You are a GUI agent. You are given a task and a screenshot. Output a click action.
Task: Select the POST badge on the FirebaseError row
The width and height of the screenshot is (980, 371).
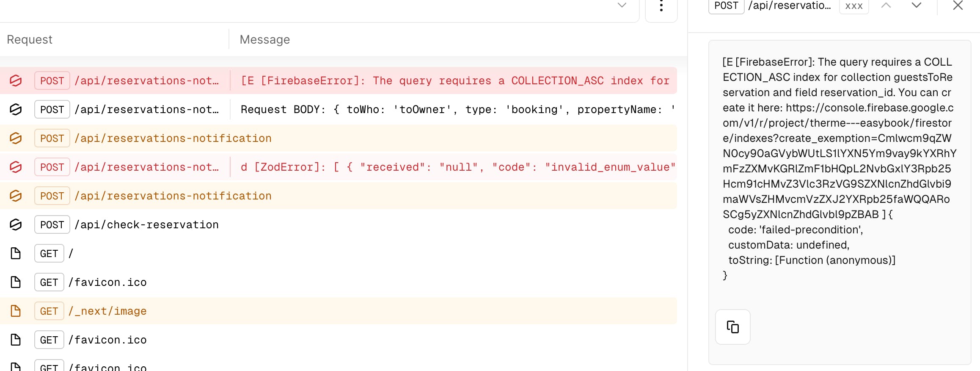52,80
